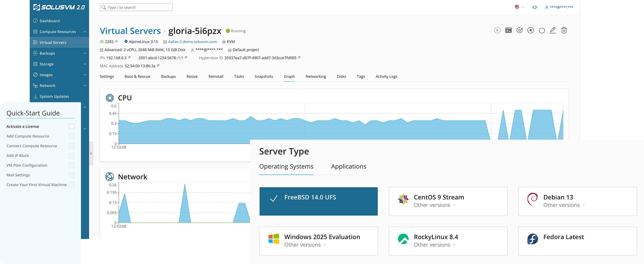
Task: Click the RockyLinux 8.4 logo
Action: (403, 239)
